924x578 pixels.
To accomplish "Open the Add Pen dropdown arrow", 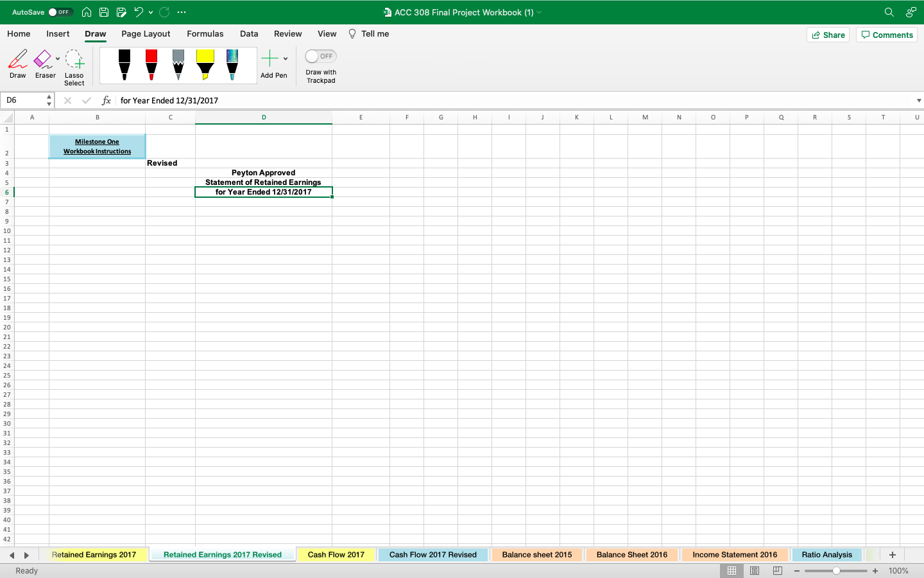I will [x=285, y=58].
